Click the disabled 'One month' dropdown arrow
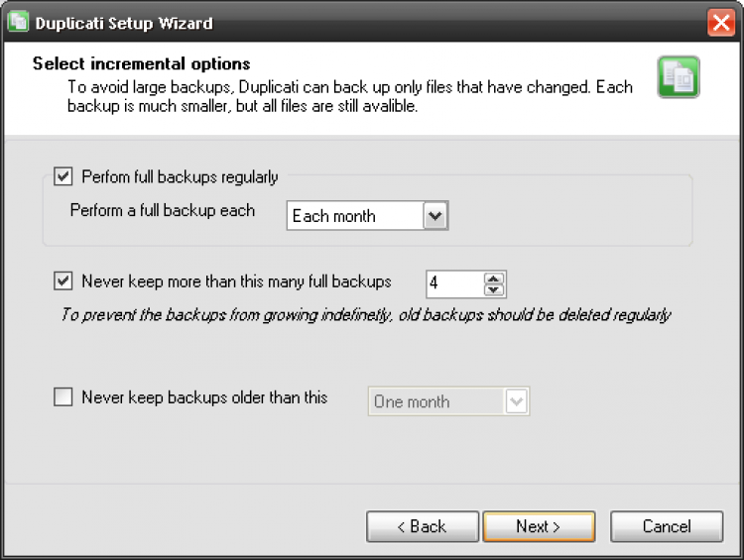Screen dimensions: 744x560 tap(517, 401)
